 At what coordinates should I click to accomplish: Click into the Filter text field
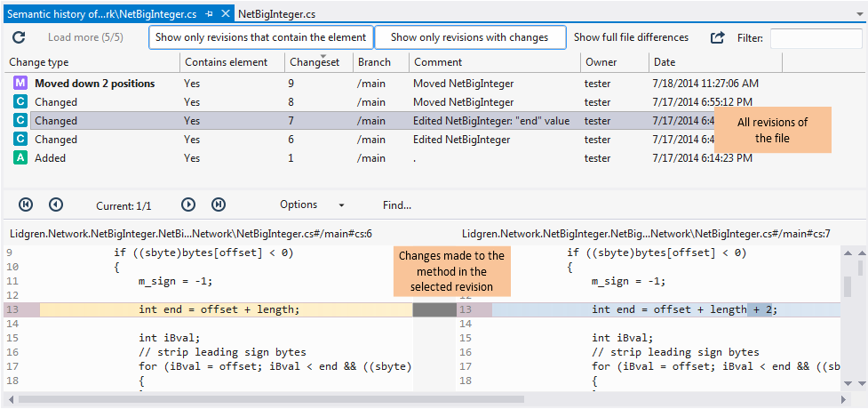coord(815,38)
